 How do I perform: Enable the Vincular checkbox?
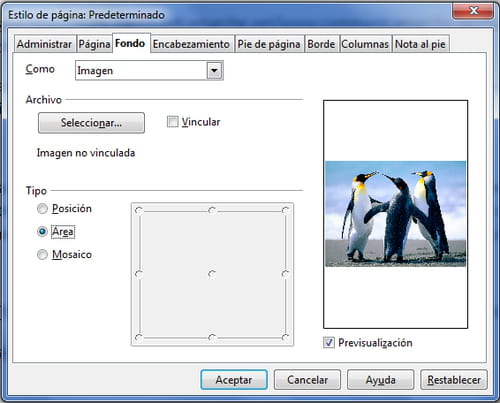click(172, 122)
